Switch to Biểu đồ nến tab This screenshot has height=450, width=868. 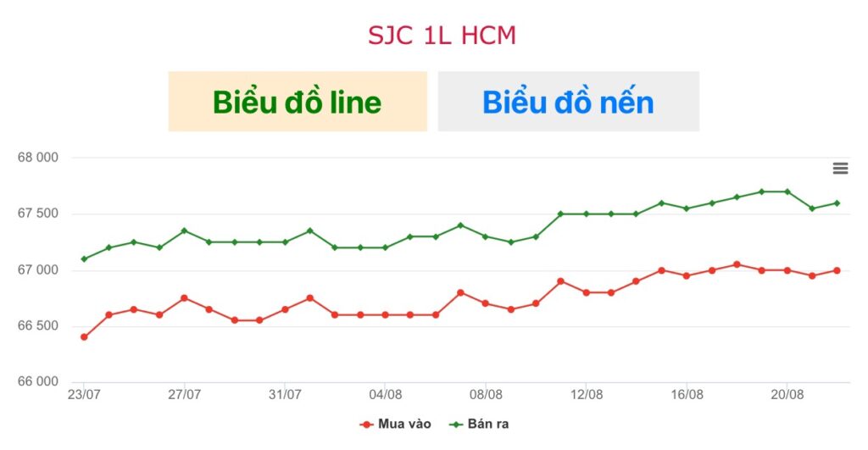point(569,102)
